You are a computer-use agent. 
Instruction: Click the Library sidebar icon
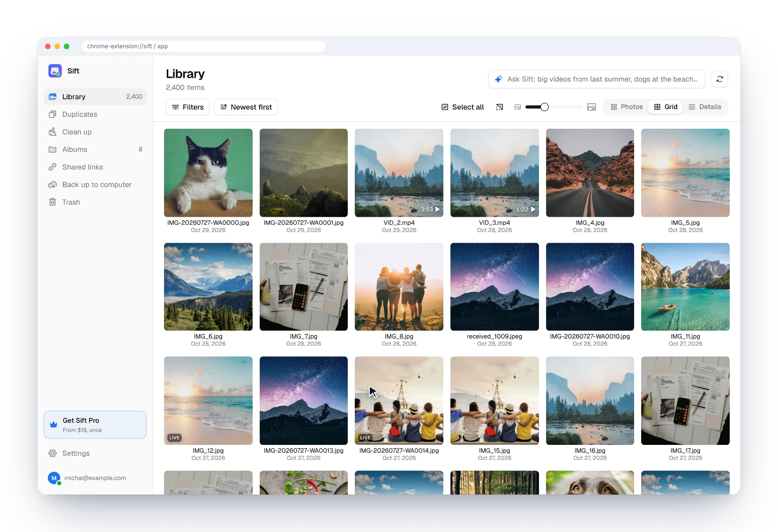coord(52,96)
